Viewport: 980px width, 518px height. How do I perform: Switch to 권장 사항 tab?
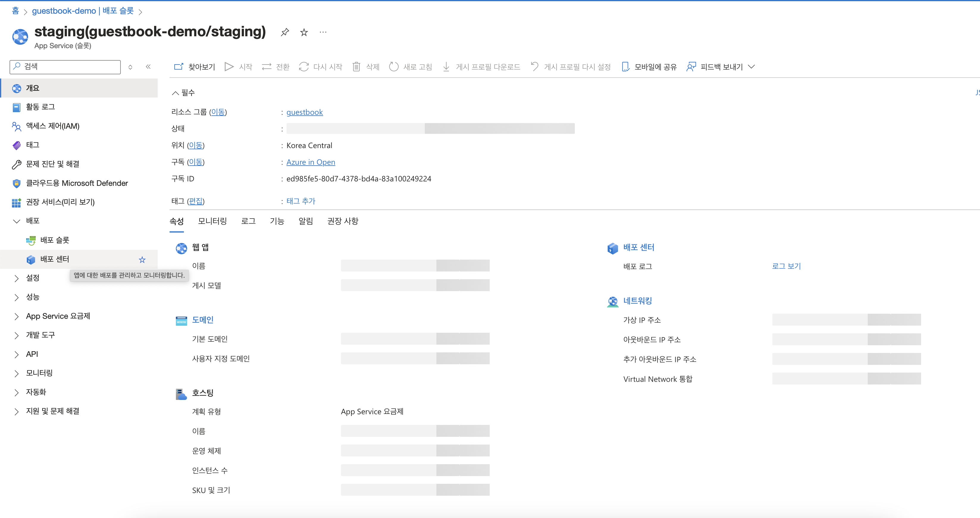pyautogui.click(x=342, y=221)
